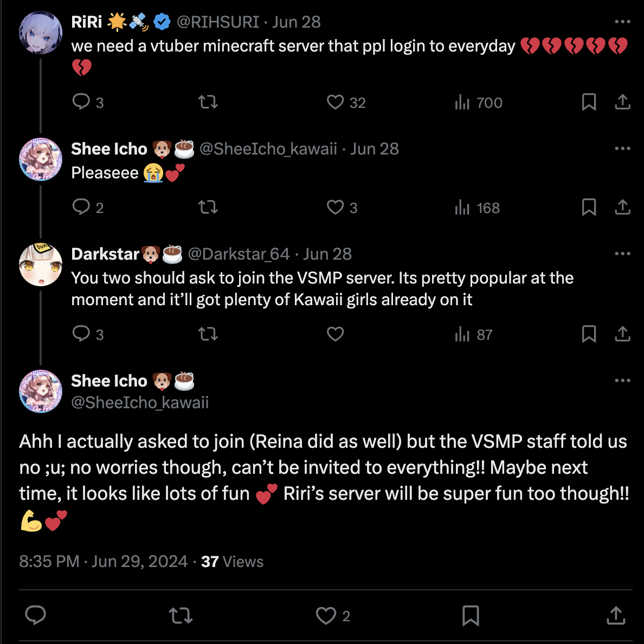
Task: Open main tweet's three-dot menu
Action: 622,381
